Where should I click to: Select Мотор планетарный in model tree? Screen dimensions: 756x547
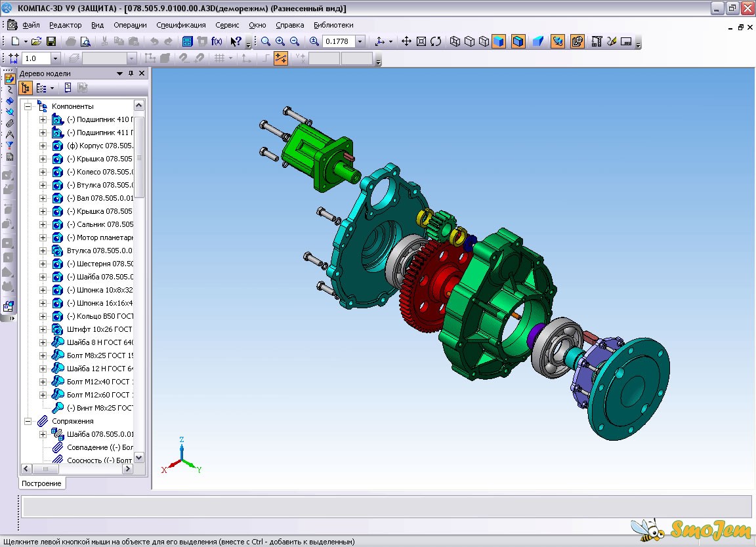coord(100,237)
